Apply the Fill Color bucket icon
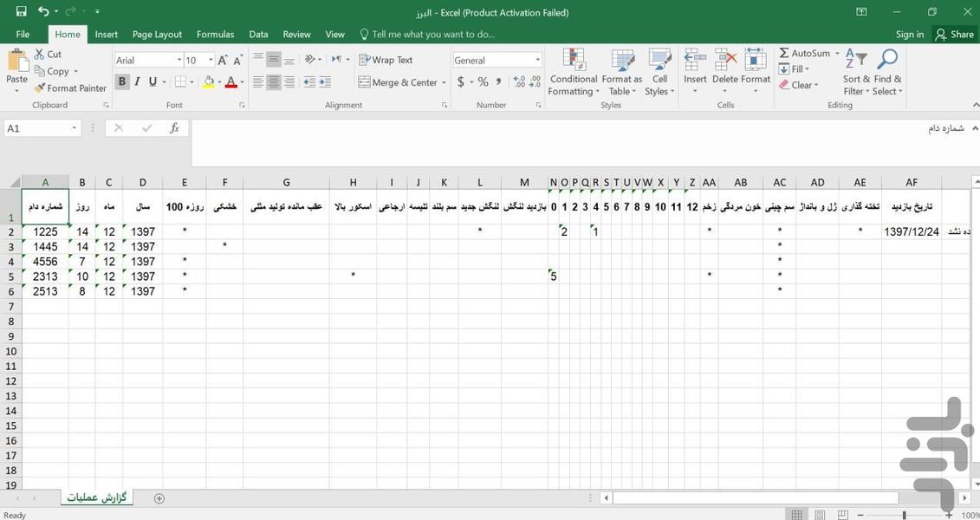Viewport: 980px width, 520px height. (209, 81)
